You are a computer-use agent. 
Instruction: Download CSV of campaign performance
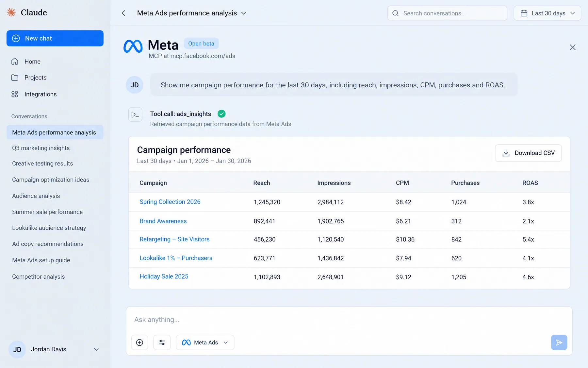click(528, 153)
